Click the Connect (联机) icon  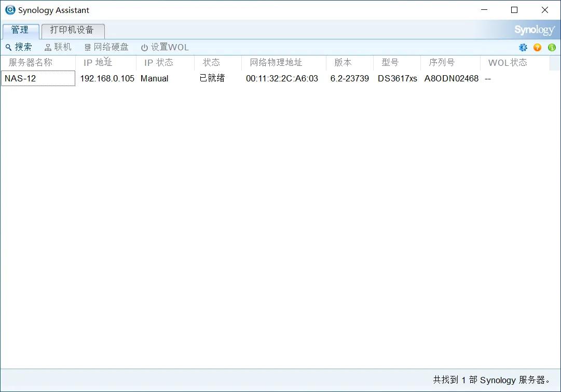click(x=47, y=47)
